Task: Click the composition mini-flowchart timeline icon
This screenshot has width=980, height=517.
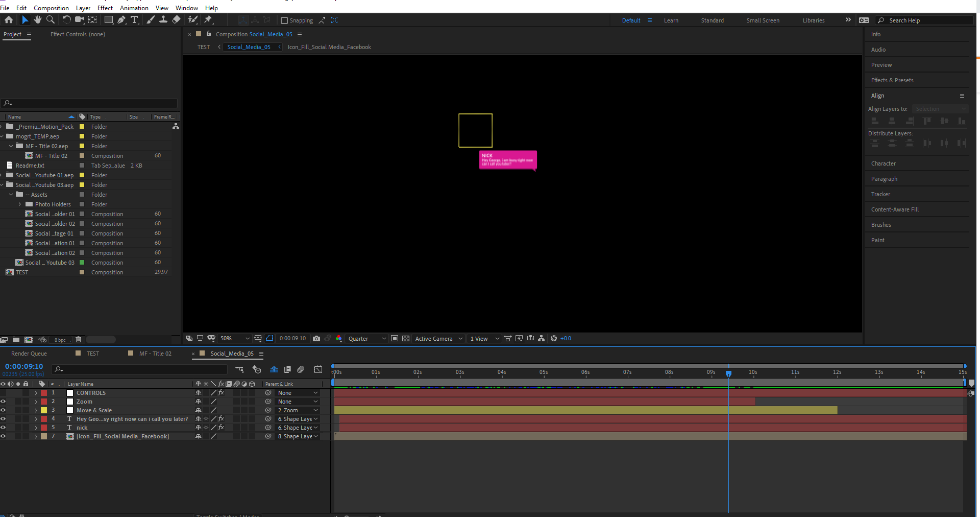Action: click(x=239, y=369)
